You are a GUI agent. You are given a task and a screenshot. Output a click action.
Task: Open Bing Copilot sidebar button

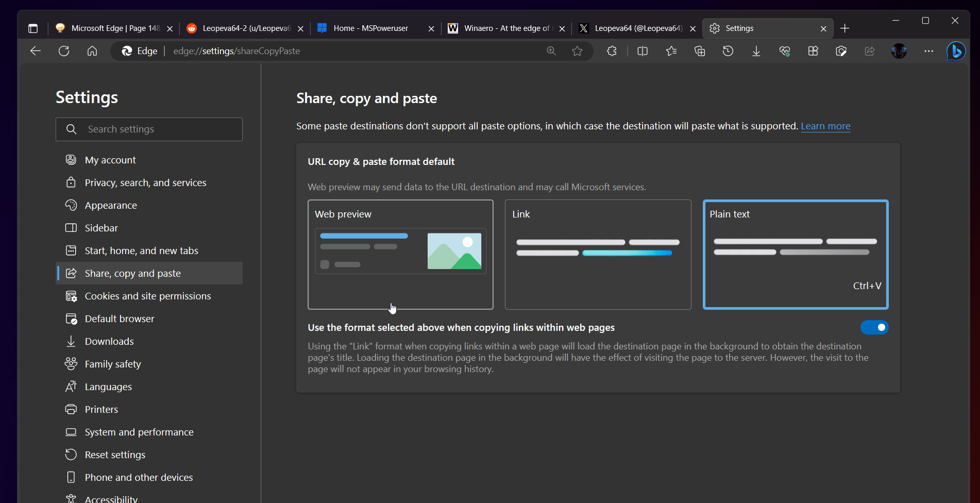pyautogui.click(x=956, y=51)
